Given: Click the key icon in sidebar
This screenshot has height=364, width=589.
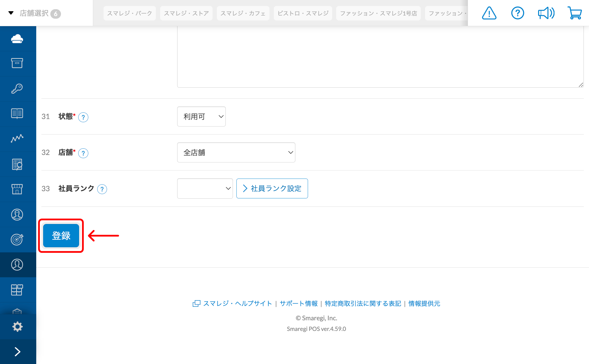Looking at the screenshot, I should 17,89.
